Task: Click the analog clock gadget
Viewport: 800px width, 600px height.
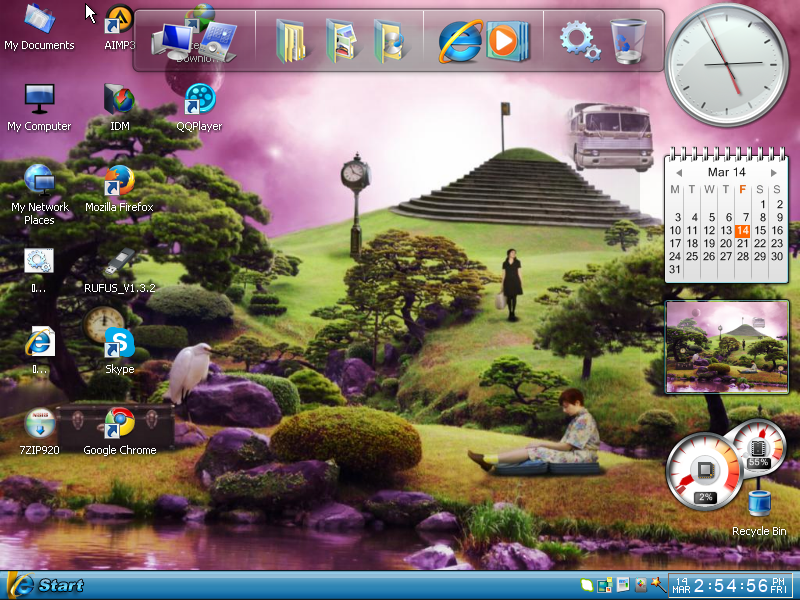Action: coord(727,64)
